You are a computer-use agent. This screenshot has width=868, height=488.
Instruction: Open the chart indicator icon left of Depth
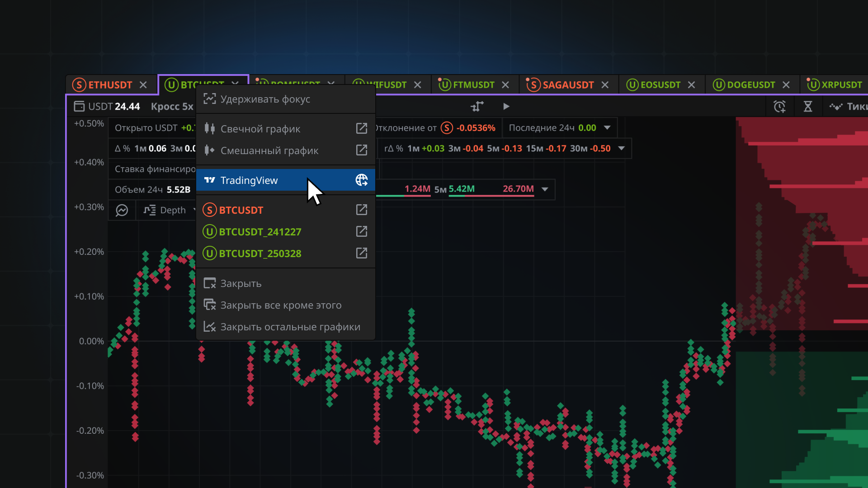122,210
